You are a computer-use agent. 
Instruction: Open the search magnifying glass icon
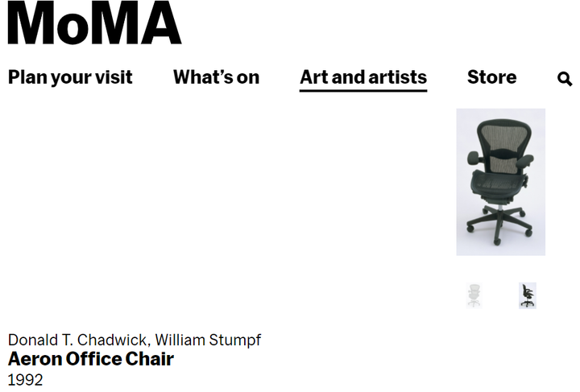pyautogui.click(x=565, y=79)
